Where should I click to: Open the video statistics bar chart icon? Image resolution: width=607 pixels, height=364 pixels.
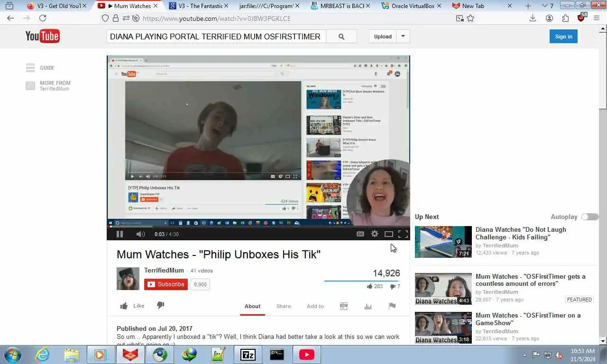click(368, 306)
